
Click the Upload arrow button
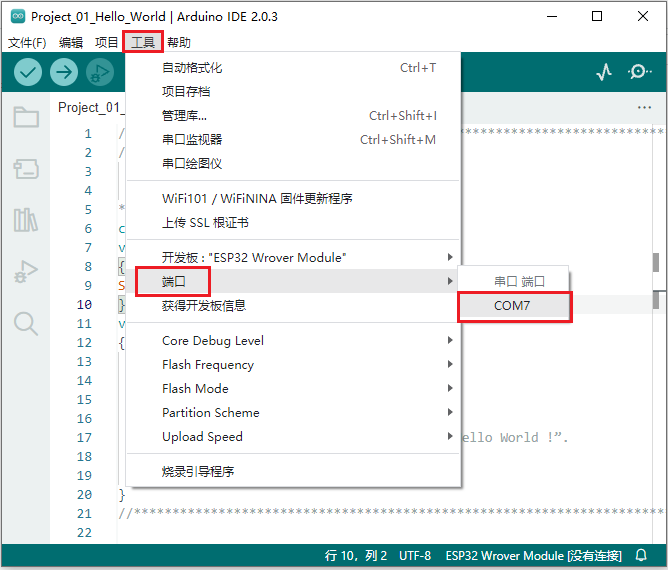click(64, 72)
